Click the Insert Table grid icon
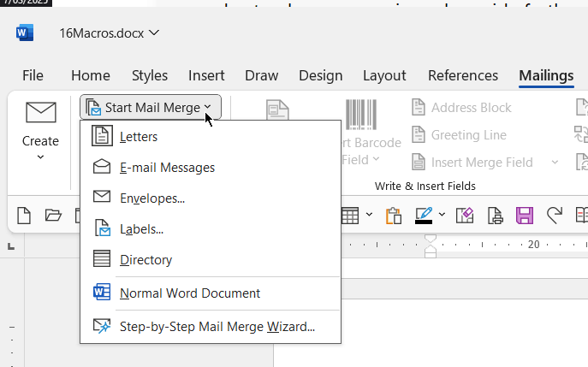The height and width of the screenshot is (367, 588). coord(350,216)
